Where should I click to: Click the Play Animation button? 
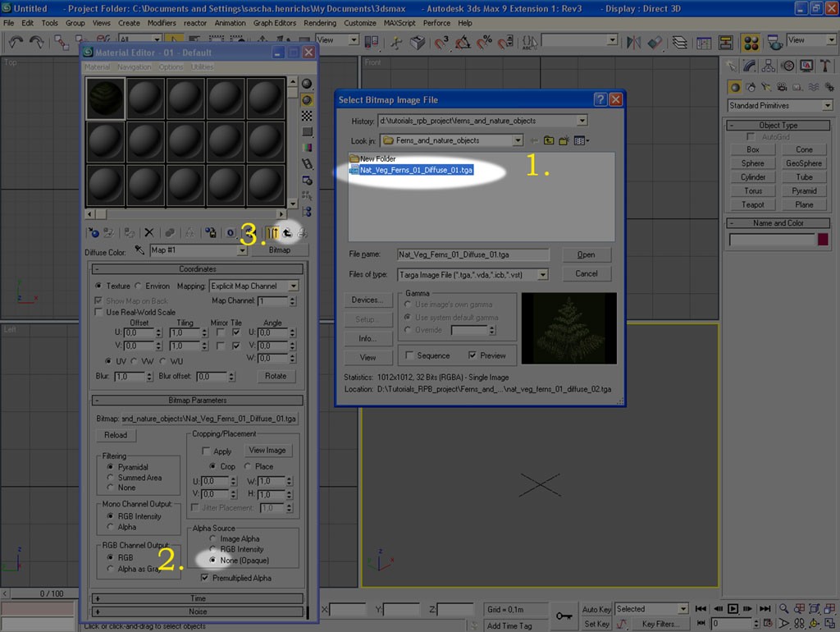click(x=733, y=608)
